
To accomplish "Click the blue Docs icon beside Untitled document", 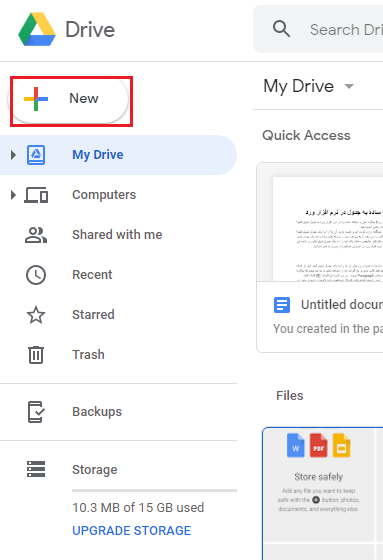I will [x=282, y=305].
